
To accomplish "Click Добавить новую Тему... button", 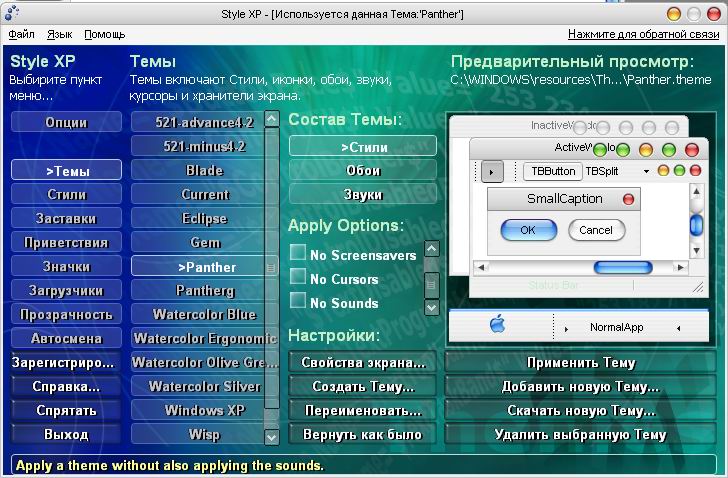I will [x=580, y=387].
